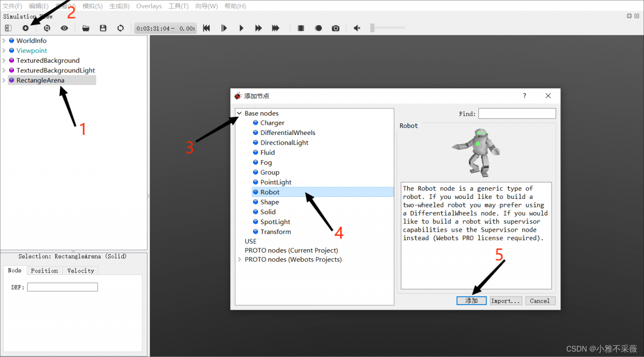Select DifferentialWheels node
This screenshot has width=644, height=357.
click(x=288, y=133)
